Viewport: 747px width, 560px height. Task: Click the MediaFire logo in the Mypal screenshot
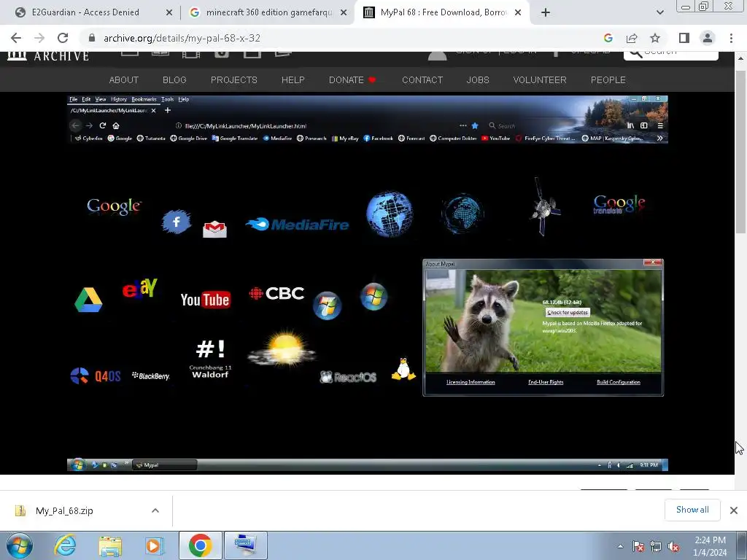coord(297,224)
